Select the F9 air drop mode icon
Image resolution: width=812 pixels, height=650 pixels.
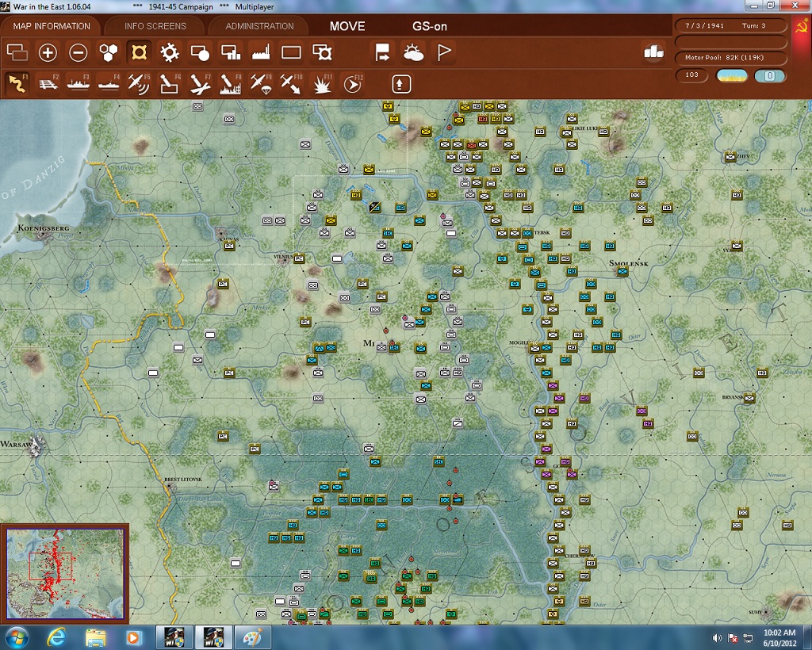point(261,84)
